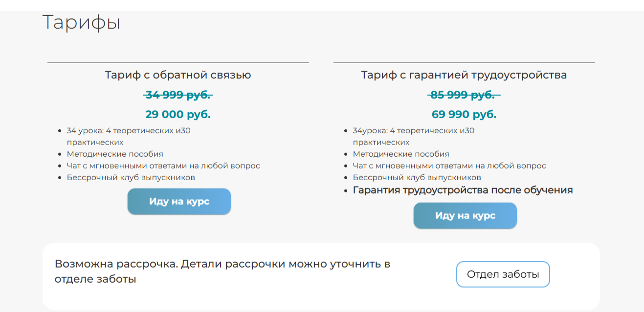Image resolution: width=644 pixels, height=312 pixels.
Task: Click "Методические пособия" in the employment guarantee tariff
Action: pos(401,154)
